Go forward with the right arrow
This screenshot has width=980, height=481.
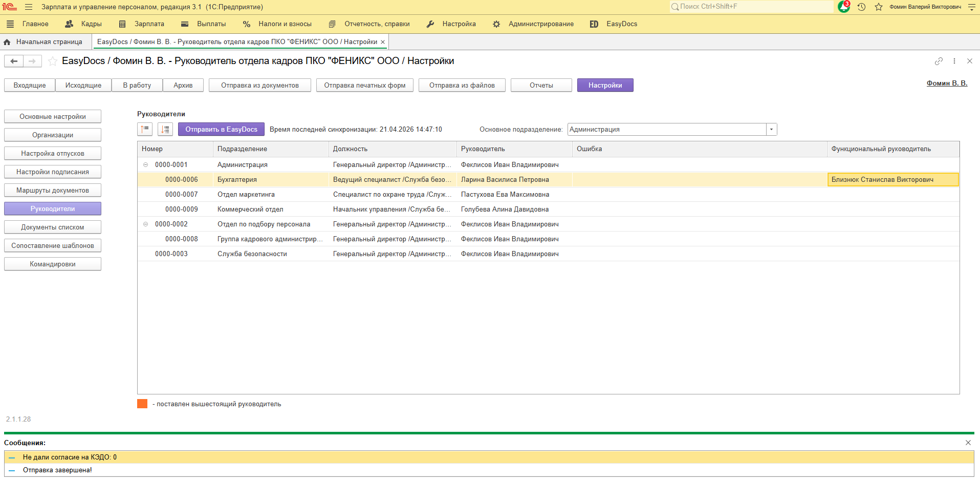click(32, 61)
